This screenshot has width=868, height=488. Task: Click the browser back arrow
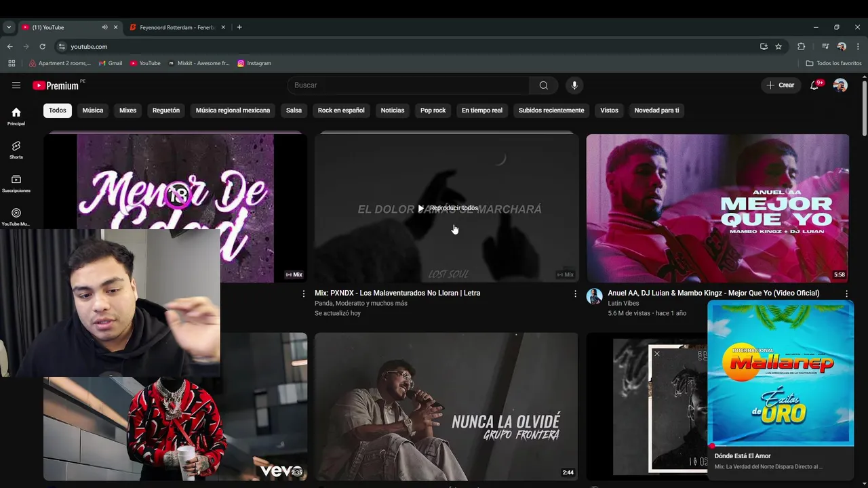point(9,47)
